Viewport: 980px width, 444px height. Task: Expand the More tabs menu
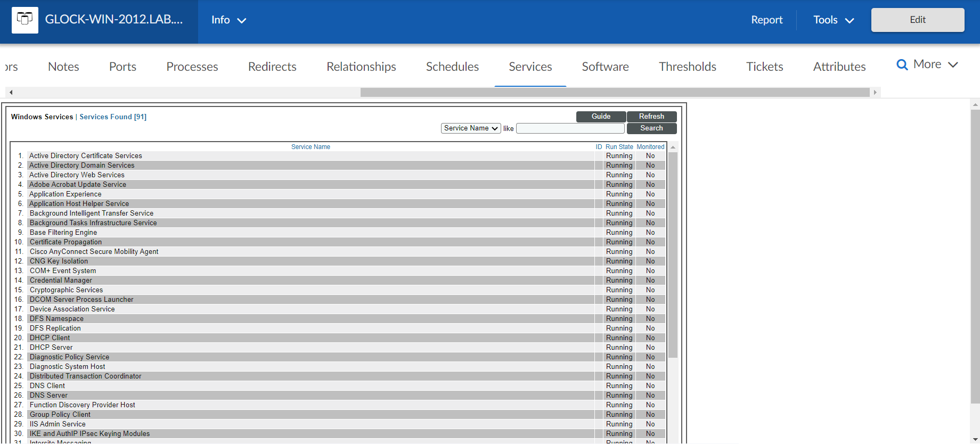pos(935,64)
